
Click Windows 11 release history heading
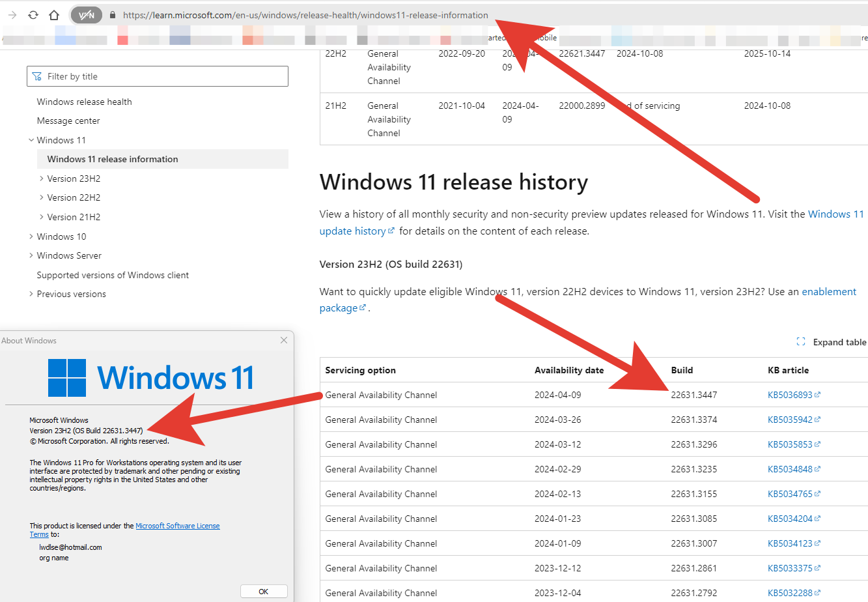[x=454, y=182]
